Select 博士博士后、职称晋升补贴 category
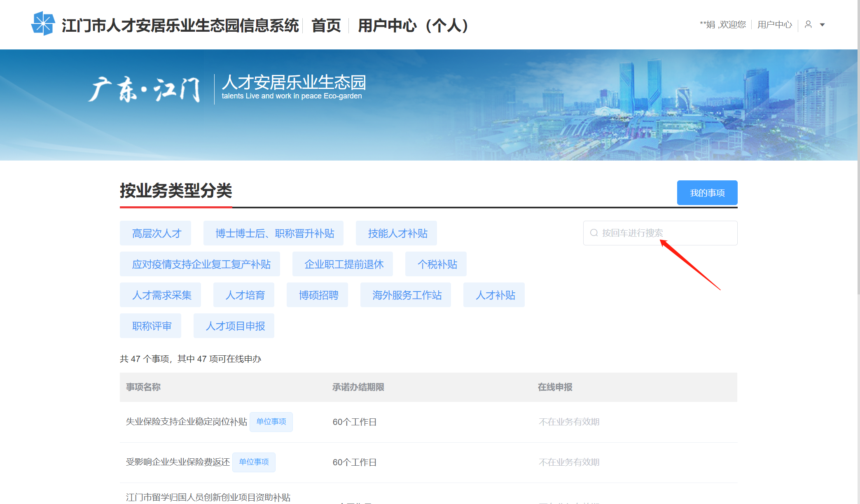860x504 pixels. 273,233
